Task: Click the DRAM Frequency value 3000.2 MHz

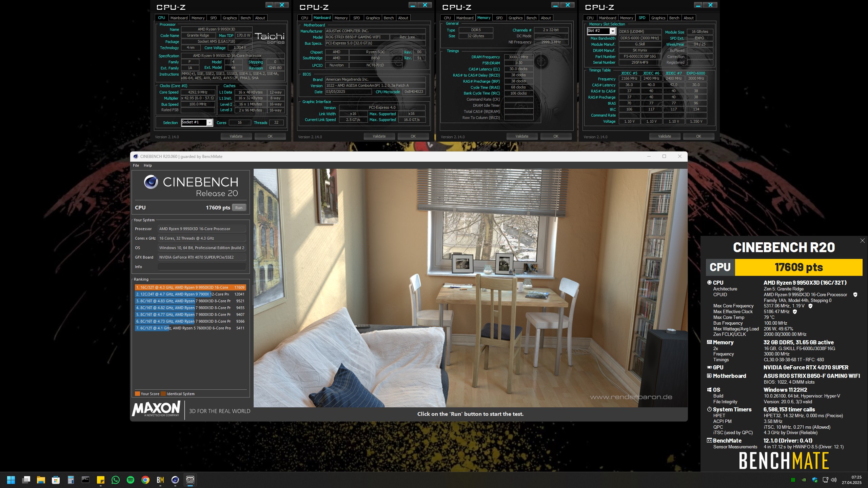Action: [x=518, y=57]
